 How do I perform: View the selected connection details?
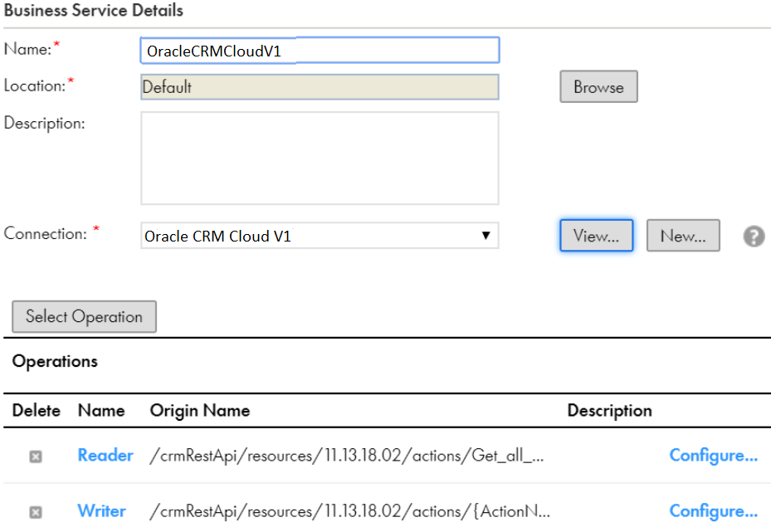[x=596, y=236]
